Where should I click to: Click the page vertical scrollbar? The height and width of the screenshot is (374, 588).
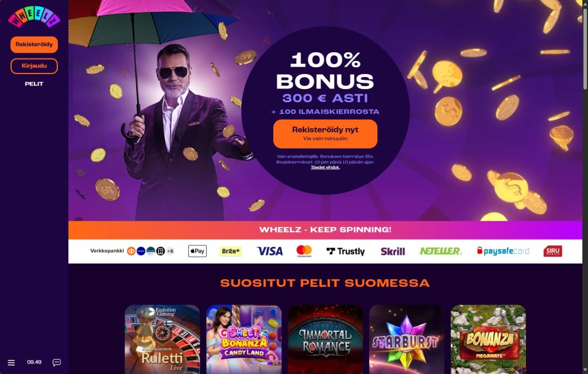(585, 49)
